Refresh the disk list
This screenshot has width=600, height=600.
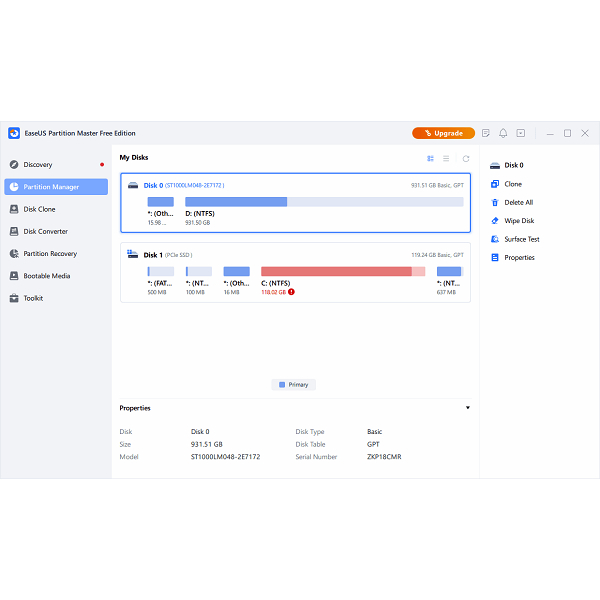click(x=466, y=158)
